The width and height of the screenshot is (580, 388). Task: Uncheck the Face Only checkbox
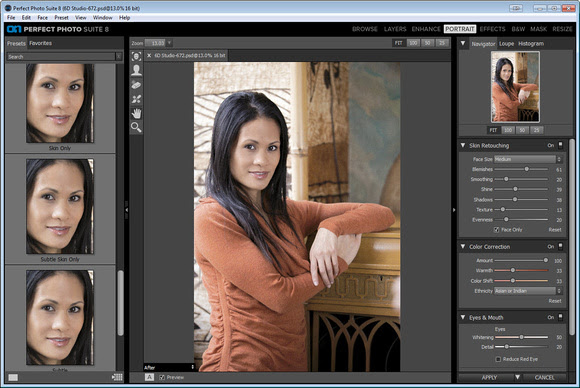(496, 230)
